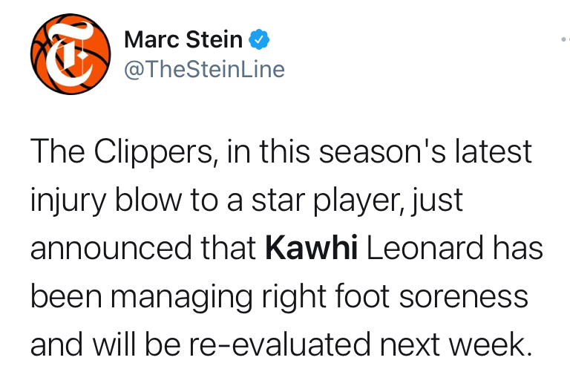The image size is (570, 392).
Task: Visit the @TheSteinLine handle
Action: [204, 69]
